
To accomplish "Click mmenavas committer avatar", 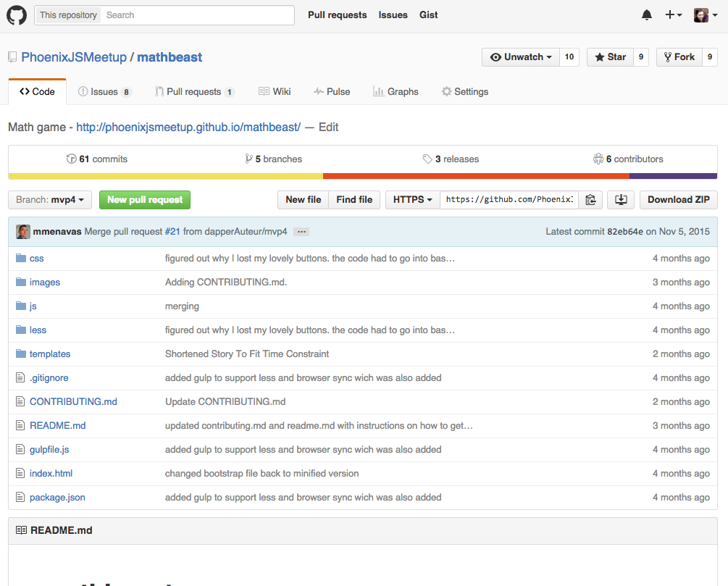I will pyautogui.click(x=22, y=232).
